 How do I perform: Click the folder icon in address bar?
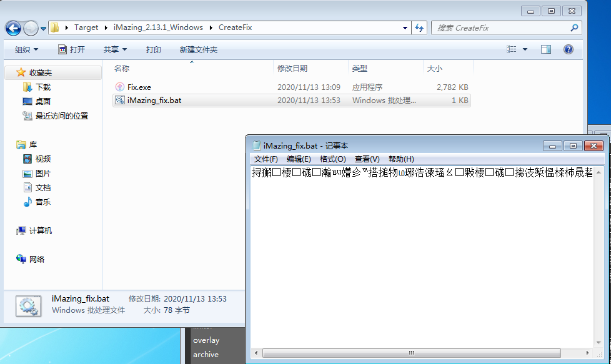[55, 27]
